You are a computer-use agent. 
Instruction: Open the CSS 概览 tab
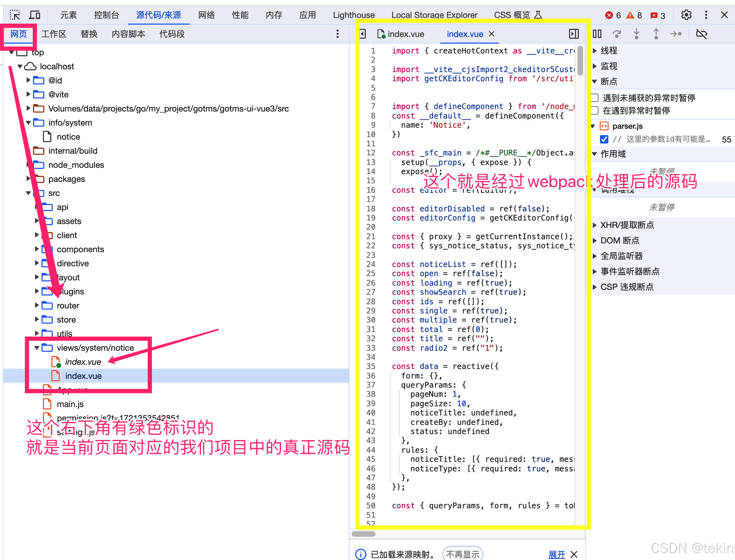coord(518,15)
